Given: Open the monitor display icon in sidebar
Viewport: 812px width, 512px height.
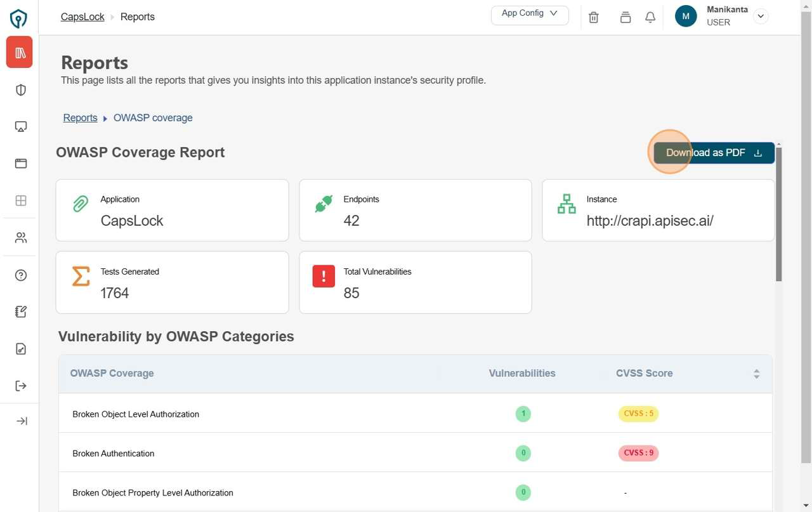Looking at the screenshot, I should [21, 127].
